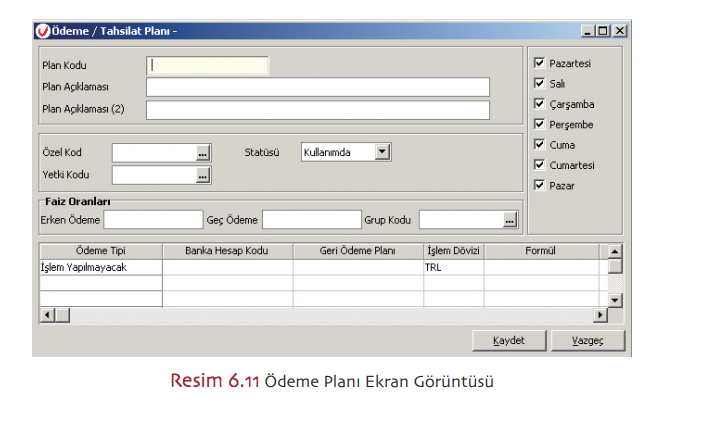This screenshot has width=716, height=428.
Task: Select the Ödeme Tipi column header
Action: (x=100, y=250)
